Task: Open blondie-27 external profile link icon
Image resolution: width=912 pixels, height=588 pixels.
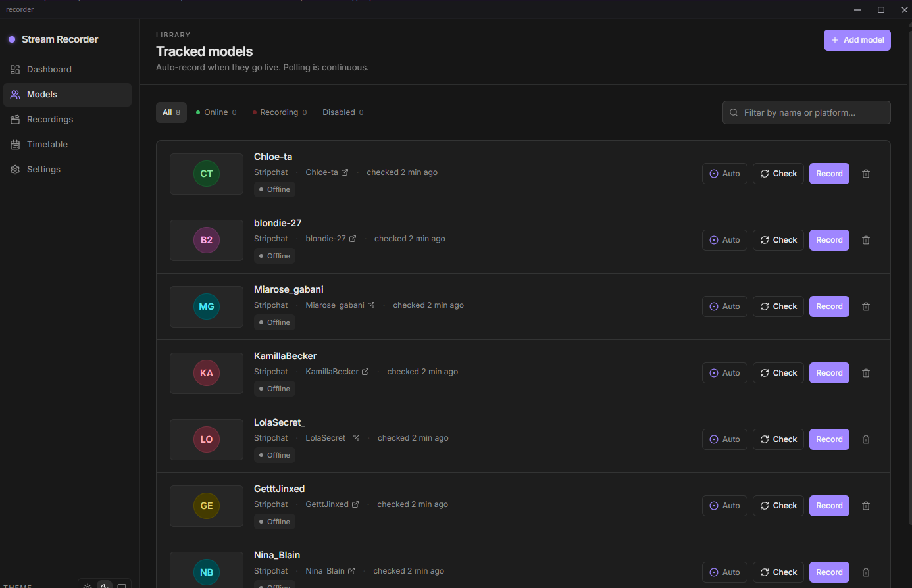Action: tap(353, 239)
